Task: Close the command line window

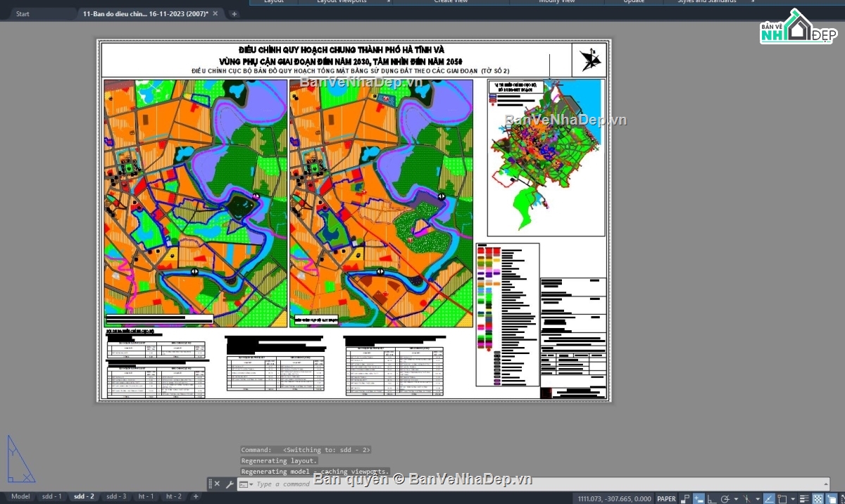Action: (217, 484)
